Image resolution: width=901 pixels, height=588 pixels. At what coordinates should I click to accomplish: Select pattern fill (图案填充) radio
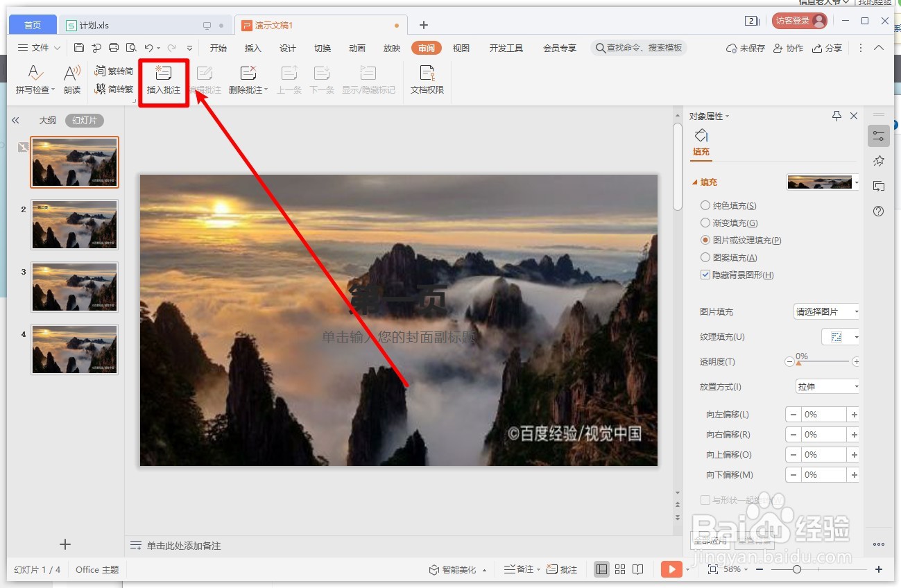[x=705, y=257]
